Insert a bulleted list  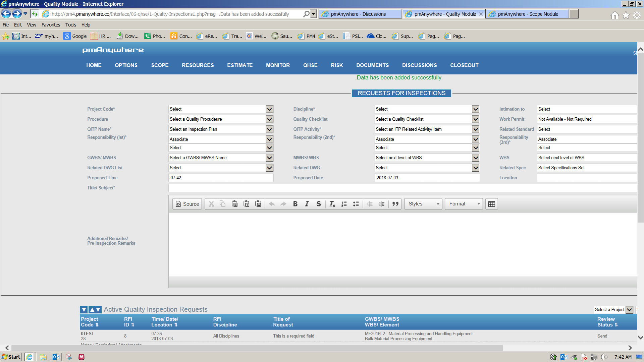(356, 204)
